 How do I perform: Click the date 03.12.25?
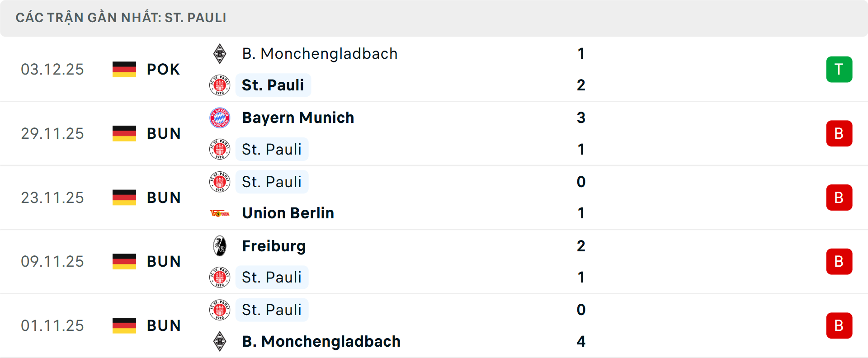click(x=52, y=69)
